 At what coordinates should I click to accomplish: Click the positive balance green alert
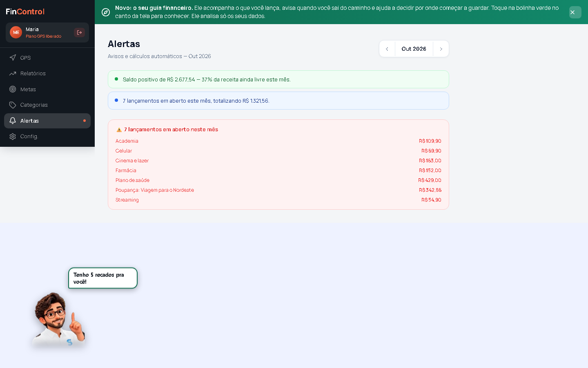tap(278, 79)
